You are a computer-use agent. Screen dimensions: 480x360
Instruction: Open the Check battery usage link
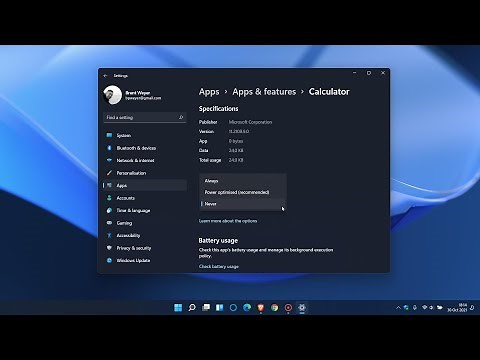pos(219,266)
